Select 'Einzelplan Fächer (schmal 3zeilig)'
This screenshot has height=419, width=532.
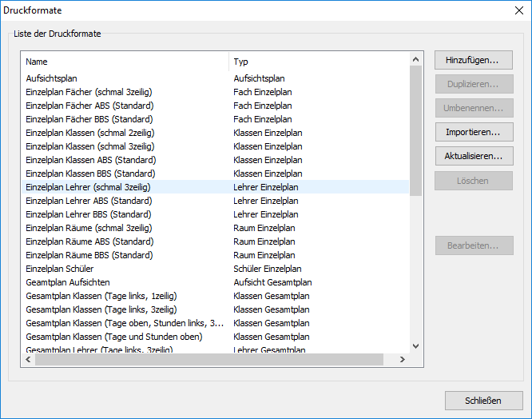pyautogui.click(x=89, y=92)
